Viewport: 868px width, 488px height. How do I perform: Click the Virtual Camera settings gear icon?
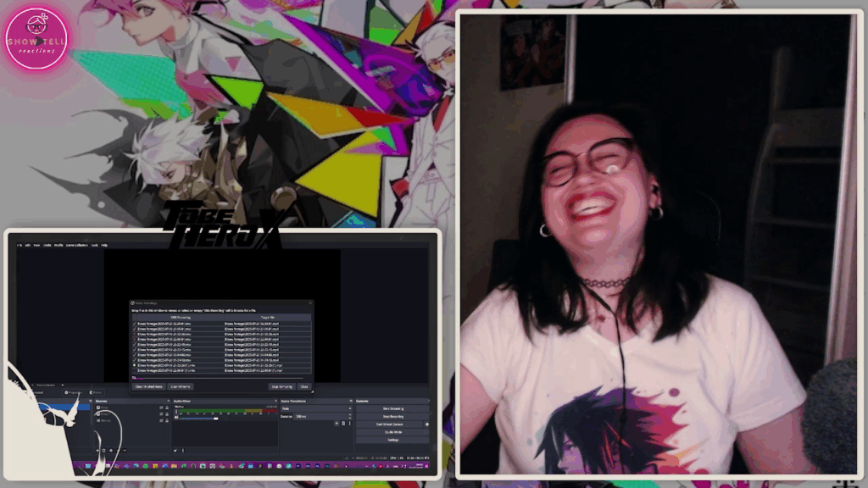click(x=427, y=424)
